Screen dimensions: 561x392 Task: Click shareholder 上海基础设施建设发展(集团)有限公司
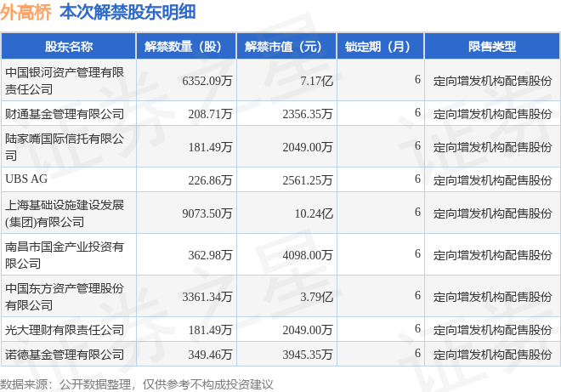click(x=65, y=213)
